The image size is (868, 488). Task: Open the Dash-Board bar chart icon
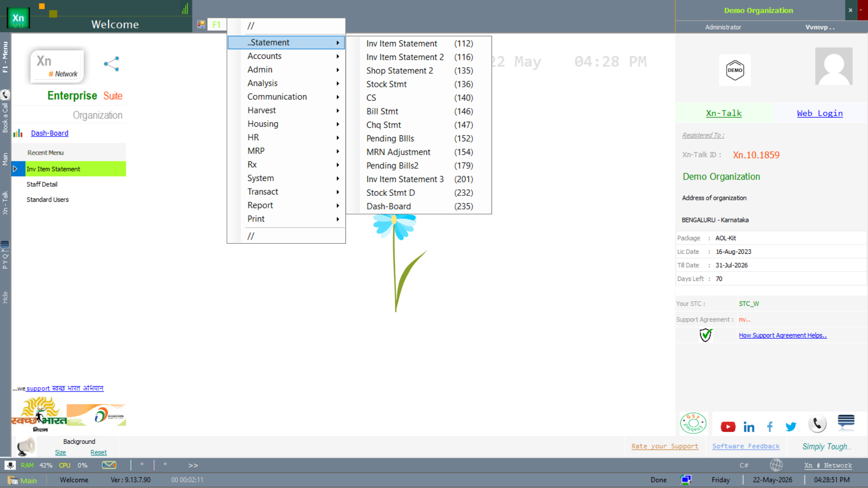[x=18, y=133]
